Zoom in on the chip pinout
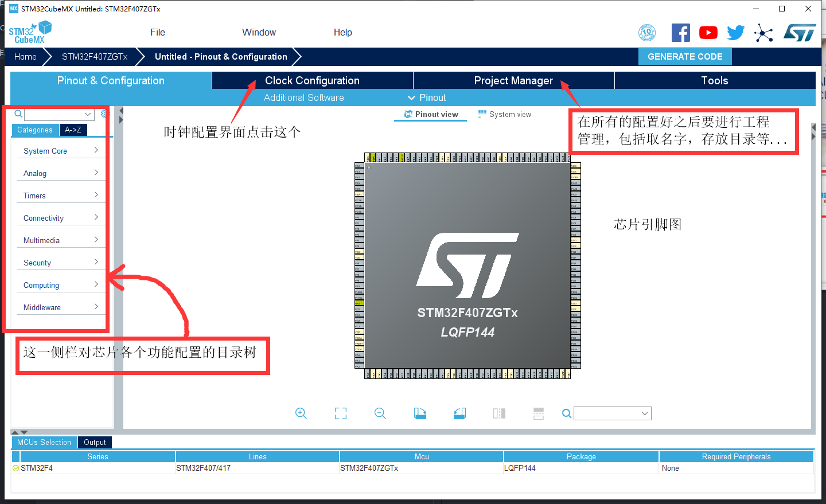Viewport: 826px width, 504px height. 301,413
